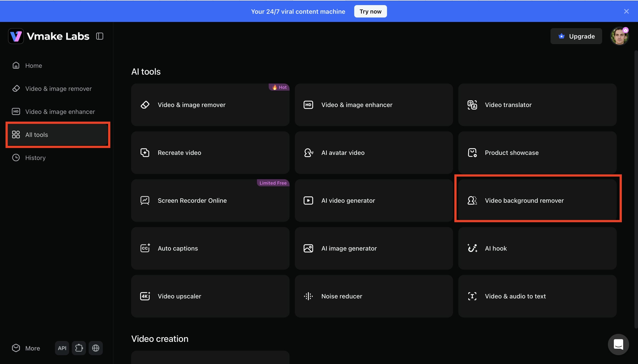Screen dimensions: 638x364
Task: Click the Vmake Labs logo icon
Action: pos(16,36)
